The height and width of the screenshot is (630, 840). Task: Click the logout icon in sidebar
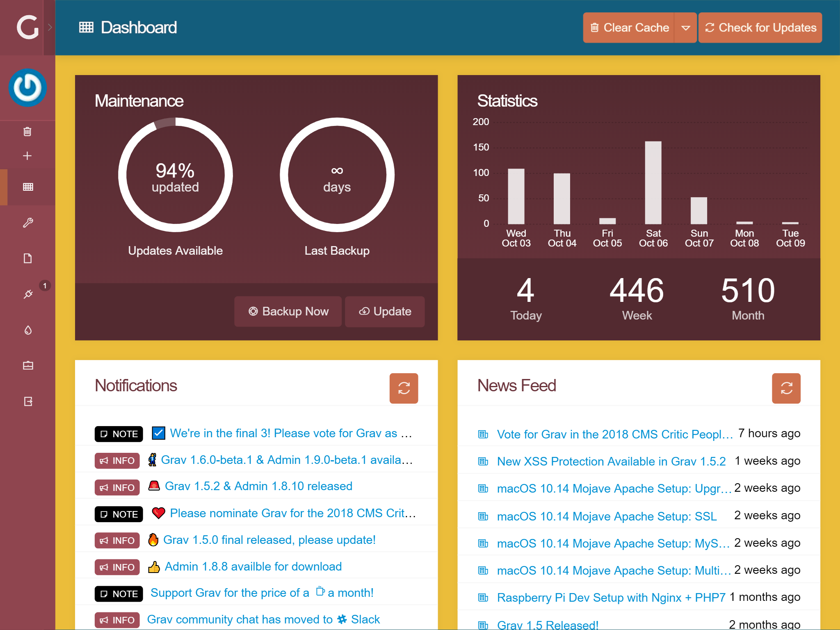(x=27, y=401)
